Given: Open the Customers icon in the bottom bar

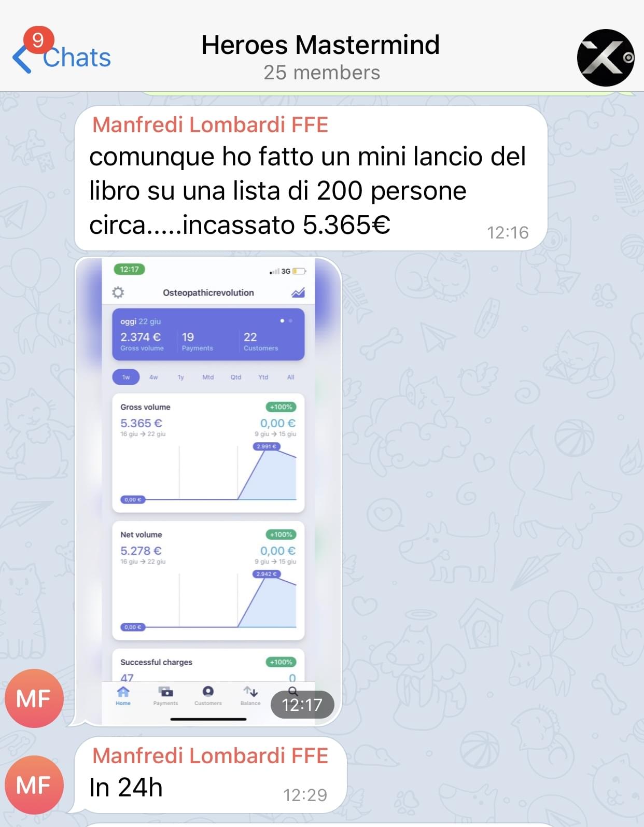Looking at the screenshot, I should (208, 696).
